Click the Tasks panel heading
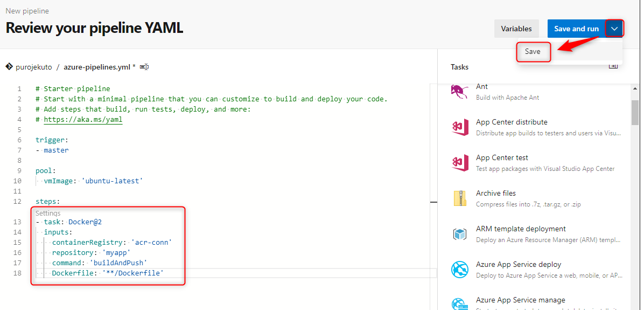644x310 pixels. [460, 67]
